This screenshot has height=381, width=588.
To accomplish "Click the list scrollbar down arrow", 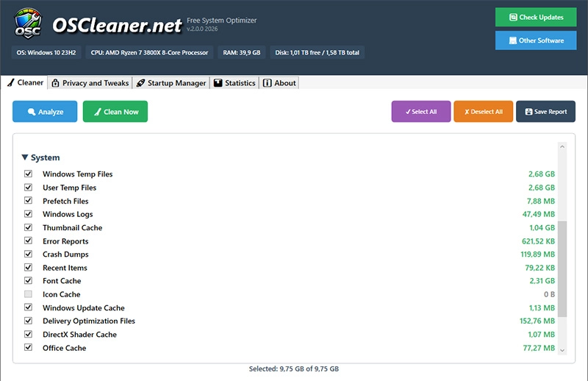I will pyautogui.click(x=562, y=350).
